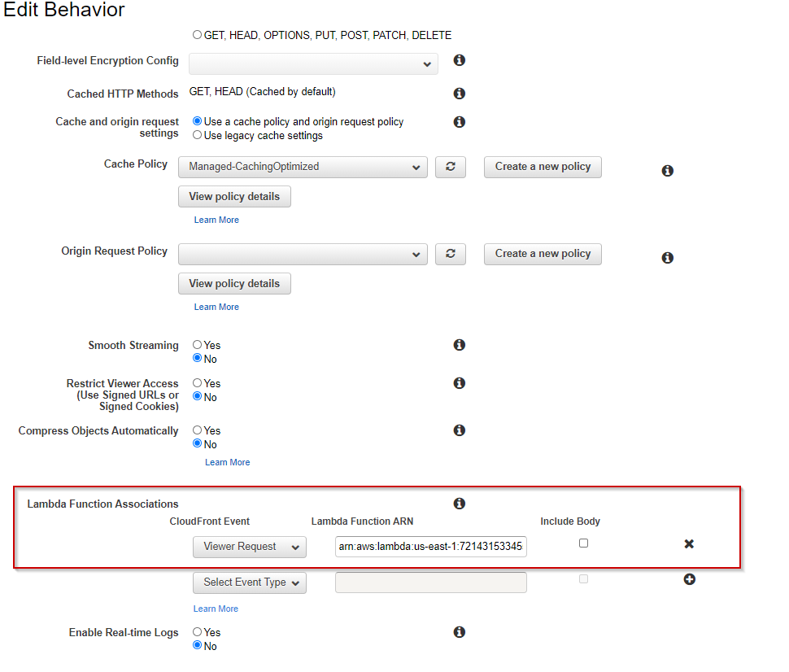Image resolution: width=789 pixels, height=672 pixels.
Task: Click info icon next to Restrict Viewer Access
Action: click(459, 382)
